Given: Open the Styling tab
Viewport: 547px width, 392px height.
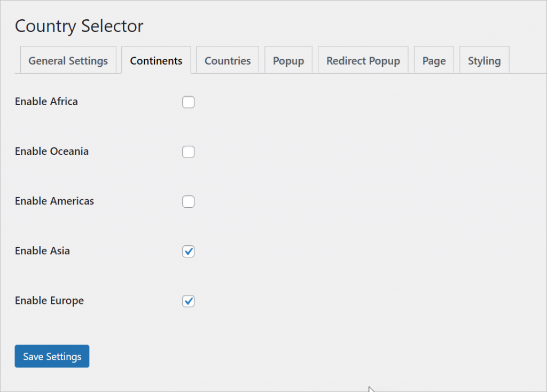Looking at the screenshot, I should pyautogui.click(x=483, y=60).
